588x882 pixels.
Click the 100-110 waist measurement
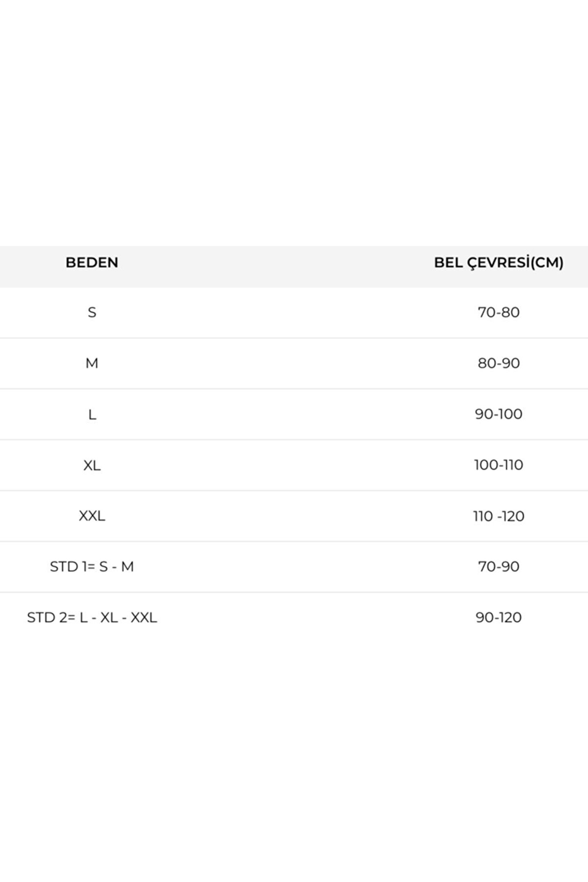pos(499,465)
